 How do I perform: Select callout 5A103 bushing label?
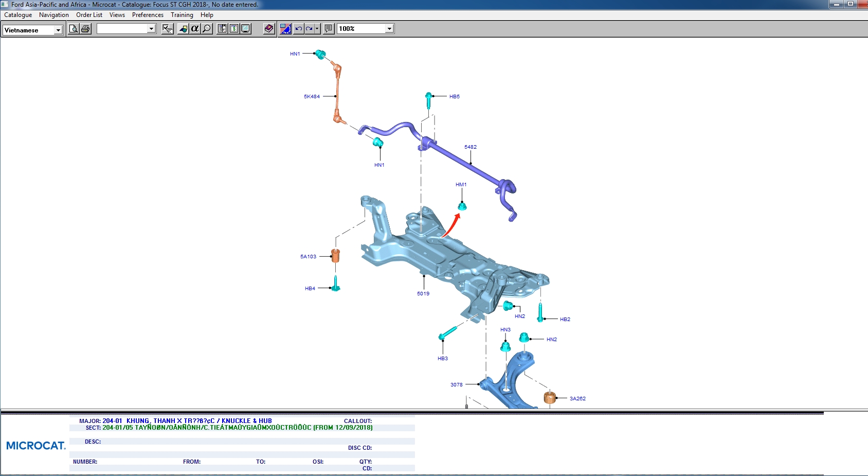coord(309,256)
